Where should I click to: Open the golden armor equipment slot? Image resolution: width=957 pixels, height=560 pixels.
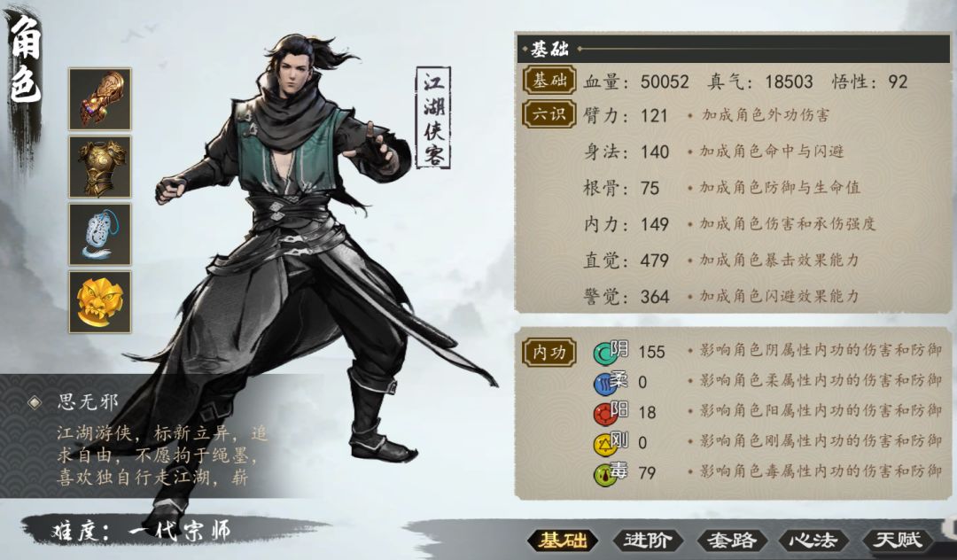click(99, 167)
